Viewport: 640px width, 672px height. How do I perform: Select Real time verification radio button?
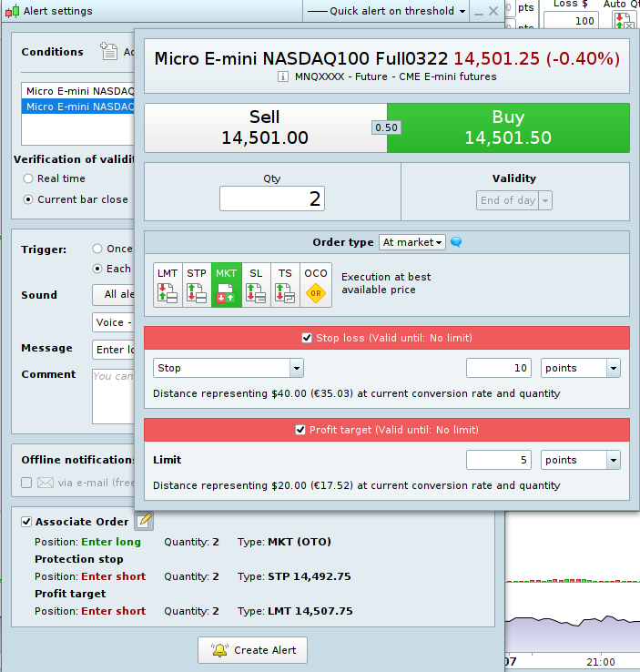pyautogui.click(x=28, y=178)
